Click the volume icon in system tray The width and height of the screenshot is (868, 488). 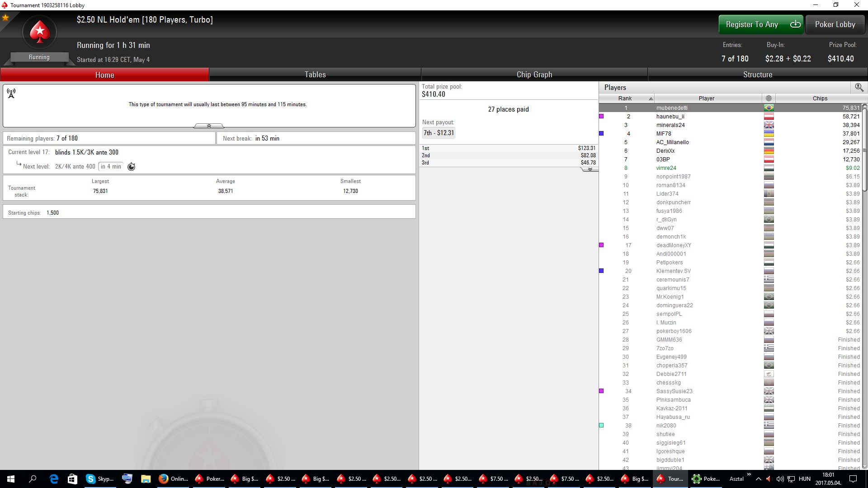(x=780, y=479)
